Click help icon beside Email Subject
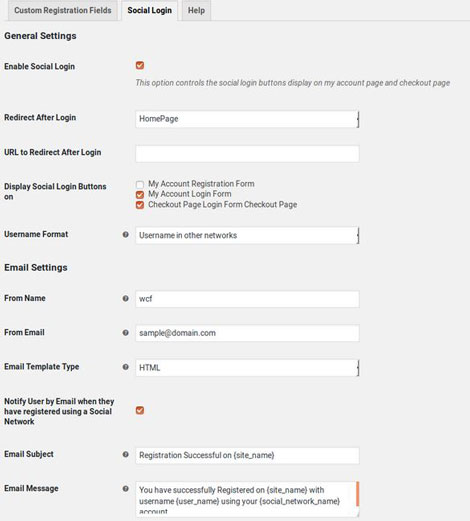 pyautogui.click(x=126, y=454)
